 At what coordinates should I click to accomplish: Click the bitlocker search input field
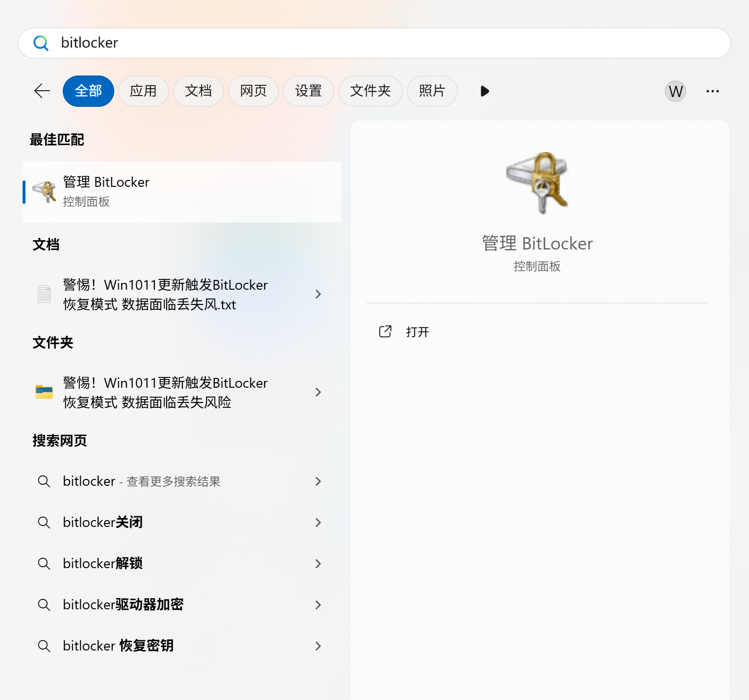pyautogui.click(x=374, y=43)
